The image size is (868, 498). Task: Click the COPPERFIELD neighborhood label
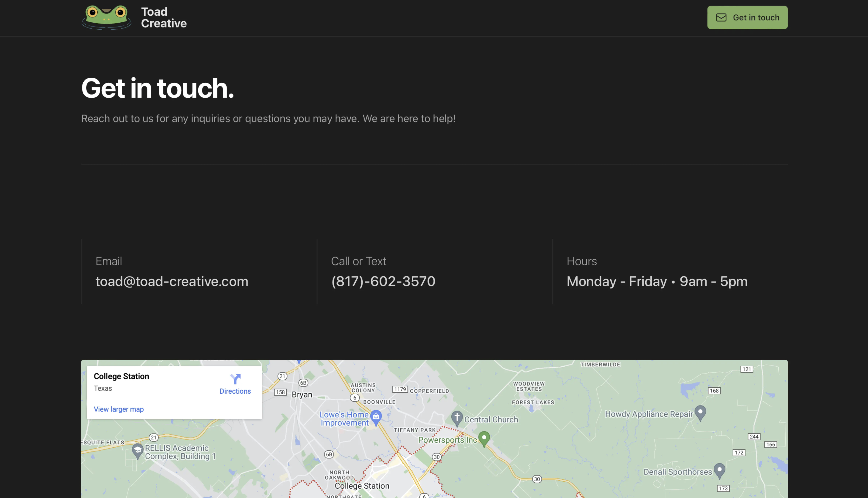(x=429, y=391)
